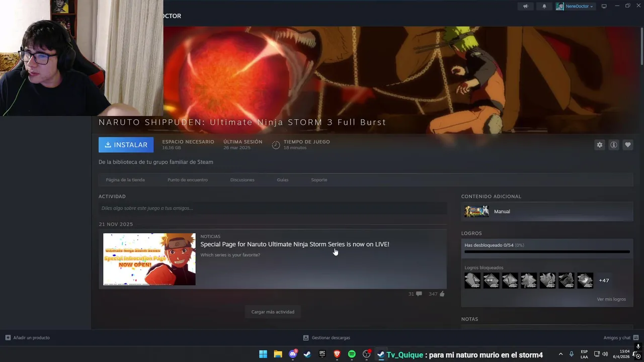Open NeneDoctor profile avatar

559,6
